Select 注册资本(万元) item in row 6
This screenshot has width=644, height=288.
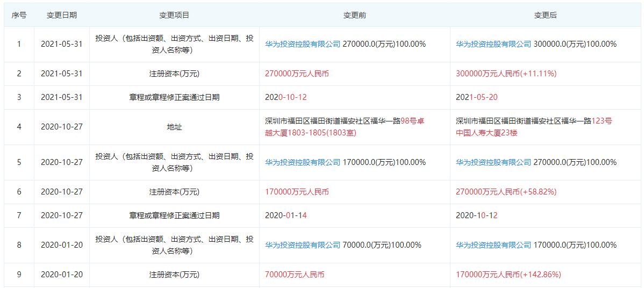pyautogui.click(x=174, y=192)
